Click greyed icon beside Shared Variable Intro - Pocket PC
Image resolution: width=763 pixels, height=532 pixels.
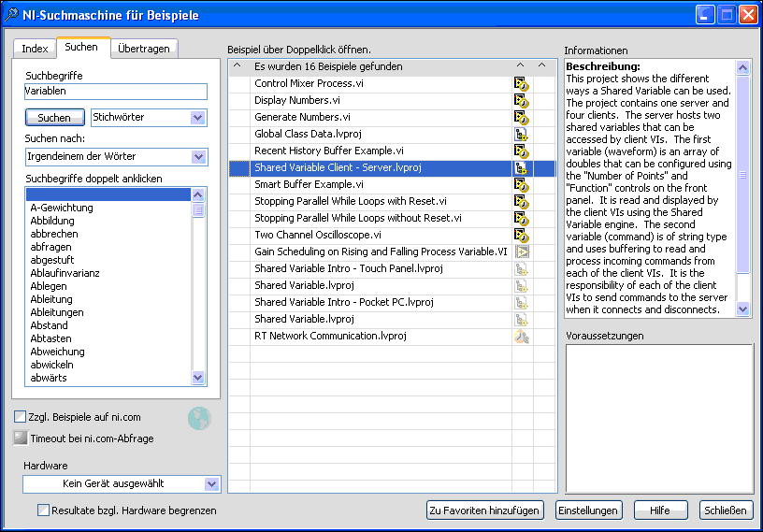coord(521,303)
